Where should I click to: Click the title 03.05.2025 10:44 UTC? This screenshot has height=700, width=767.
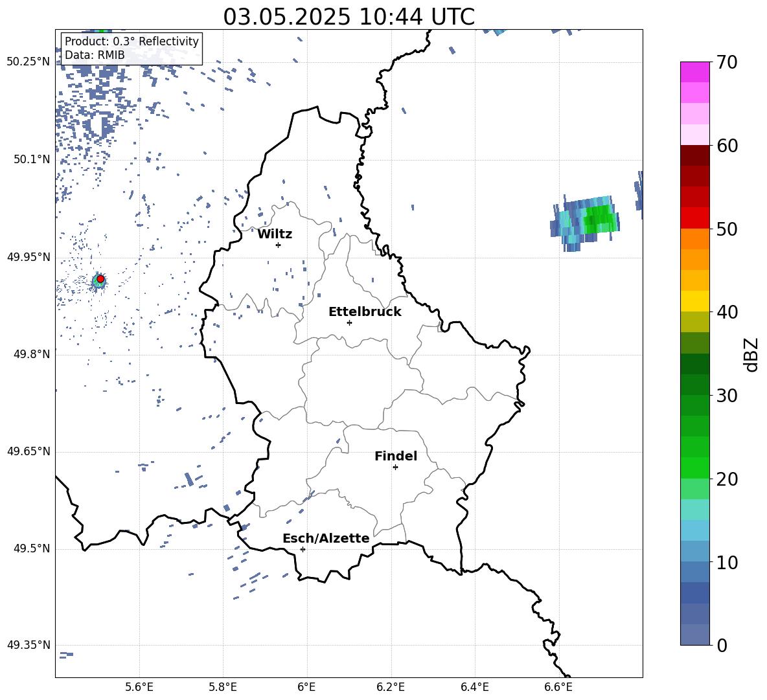click(349, 17)
